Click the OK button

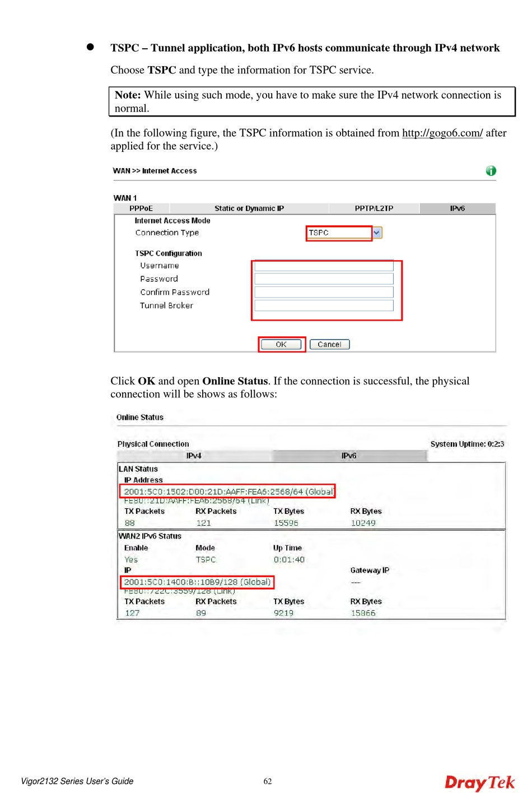pos(281,345)
